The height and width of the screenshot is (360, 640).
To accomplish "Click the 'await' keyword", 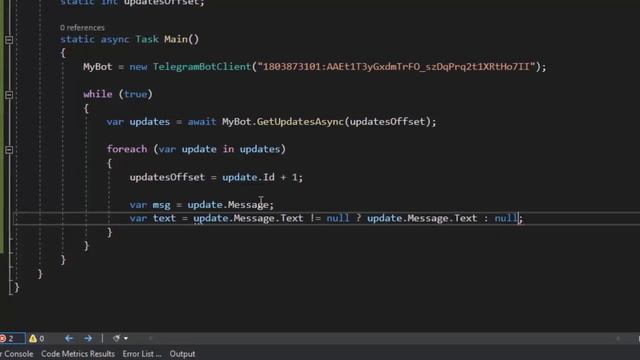I will coord(202,122).
